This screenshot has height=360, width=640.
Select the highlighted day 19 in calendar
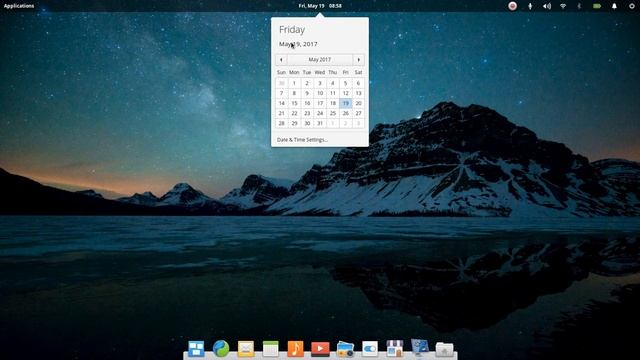[x=345, y=103]
